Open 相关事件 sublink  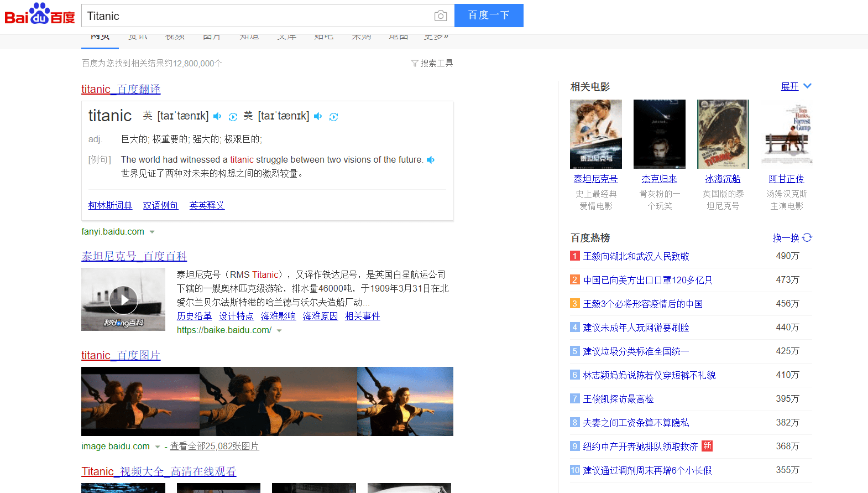pyautogui.click(x=363, y=316)
